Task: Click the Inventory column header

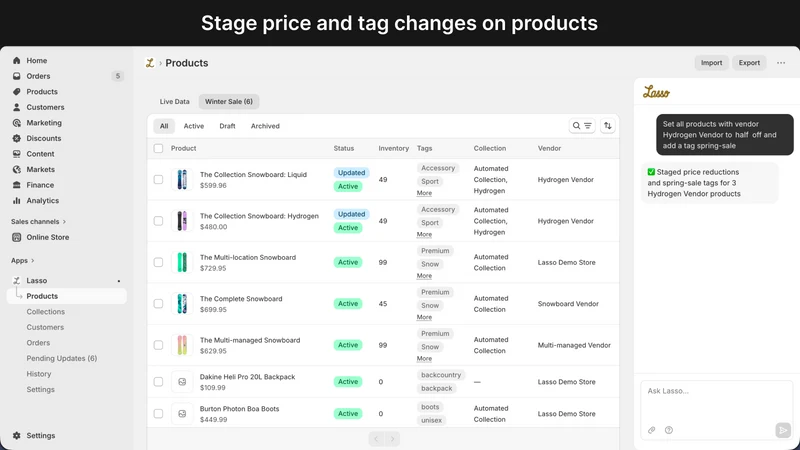Action: point(393,148)
